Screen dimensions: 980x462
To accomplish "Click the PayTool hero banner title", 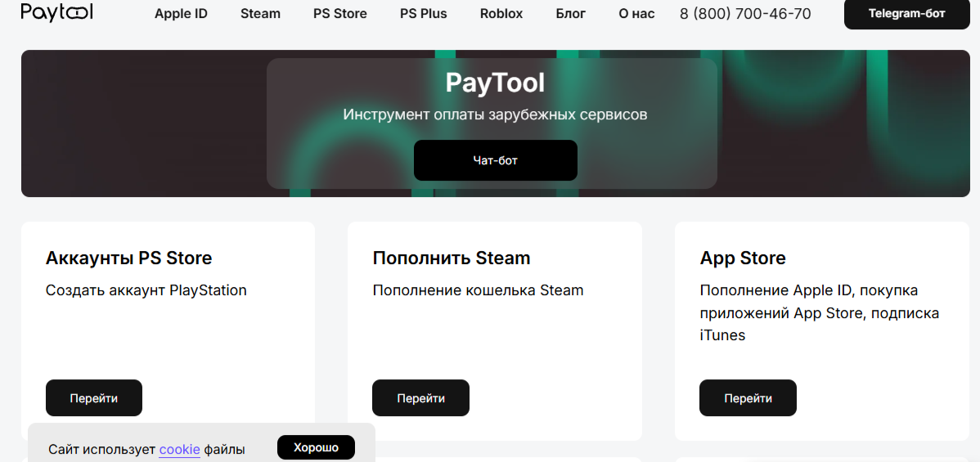I will click(495, 83).
